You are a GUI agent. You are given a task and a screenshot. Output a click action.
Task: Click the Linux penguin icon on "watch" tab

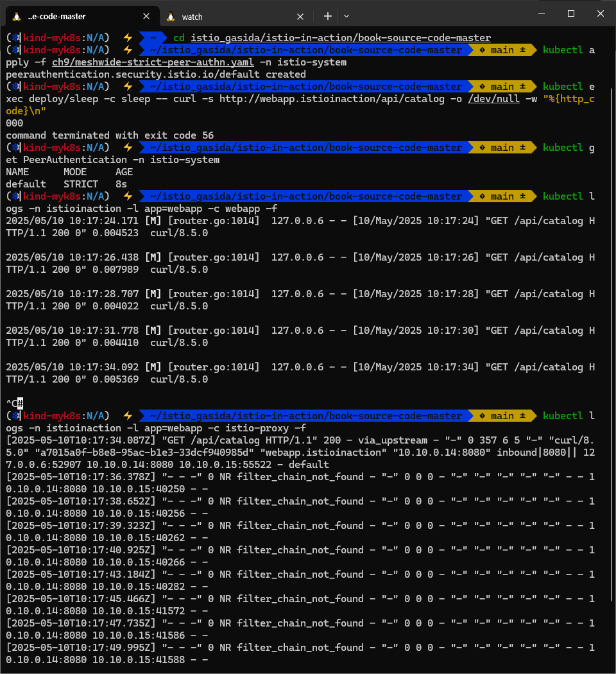(171, 17)
